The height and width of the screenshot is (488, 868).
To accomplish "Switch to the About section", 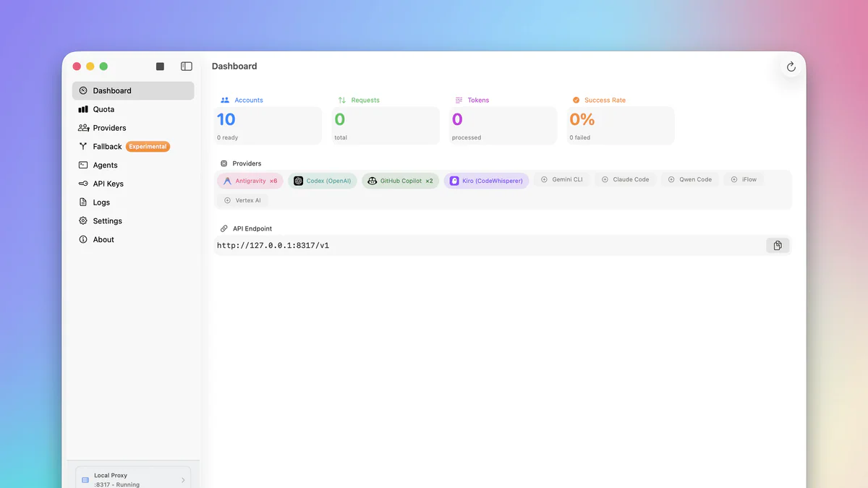I will click(x=103, y=239).
